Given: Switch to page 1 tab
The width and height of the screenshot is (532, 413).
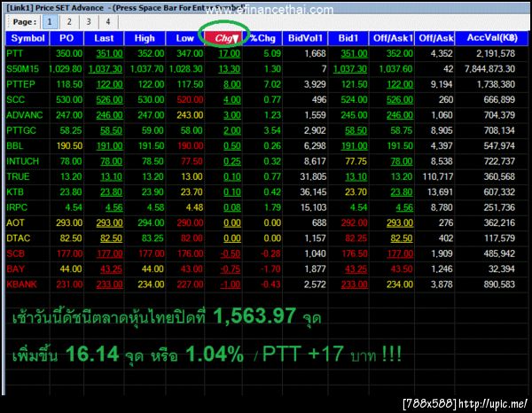Looking at the screenshot, I should click(50, 22).
